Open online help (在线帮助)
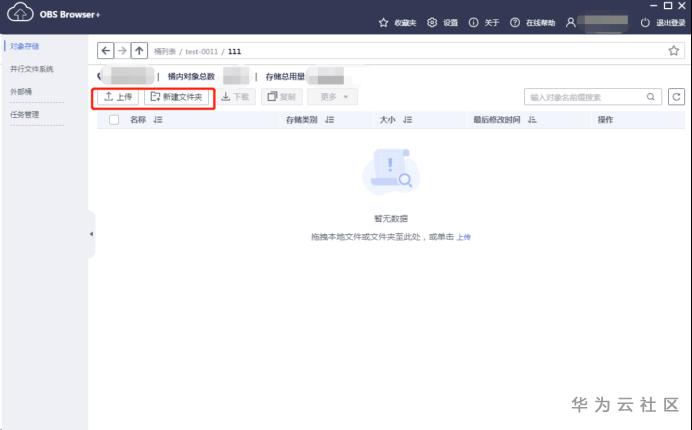The image size is (692, 430). (532, 23)
